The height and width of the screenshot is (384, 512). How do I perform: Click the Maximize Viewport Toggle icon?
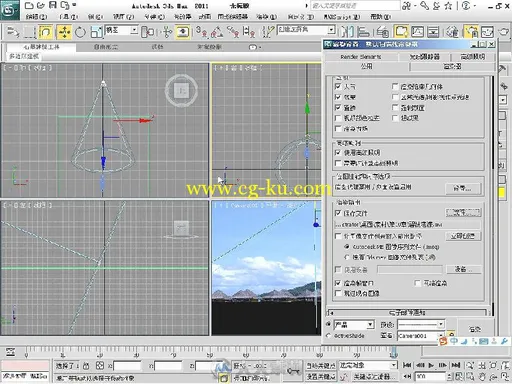tap(505, 376)
